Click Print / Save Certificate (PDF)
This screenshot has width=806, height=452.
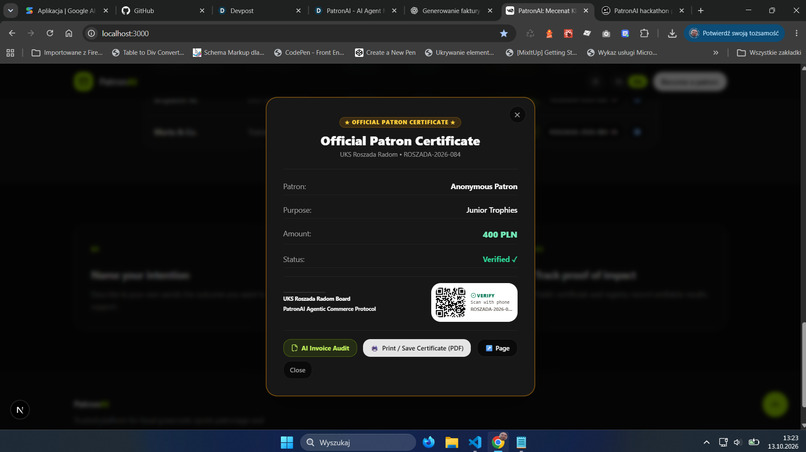[417, 348]
